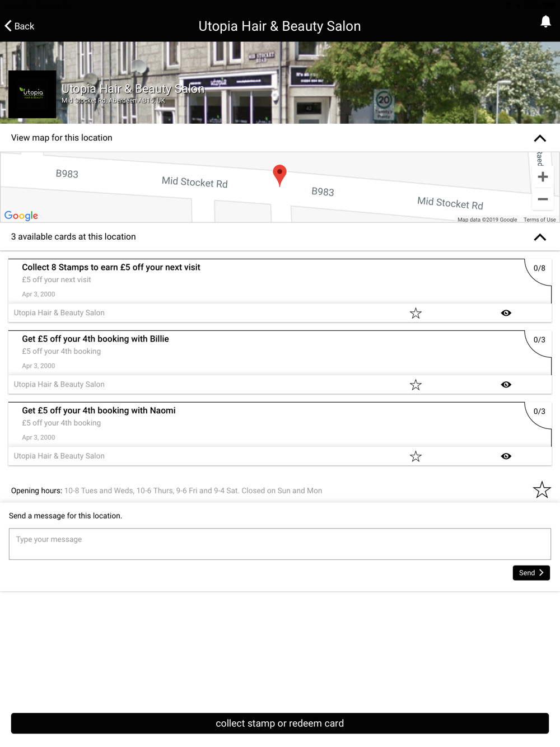Click the View map for this location label
This screenshot has width=560, height=747.
click(x=62, y=138)
